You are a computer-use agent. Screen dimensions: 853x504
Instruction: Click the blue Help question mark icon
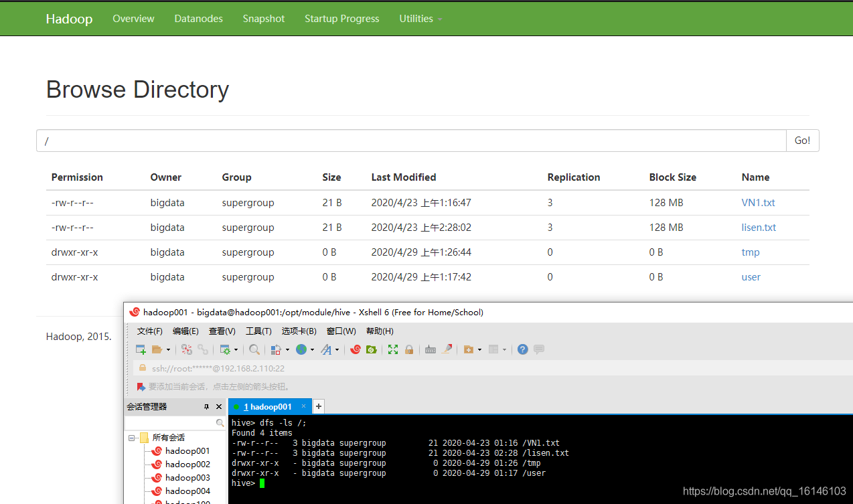tap(523, 349)
